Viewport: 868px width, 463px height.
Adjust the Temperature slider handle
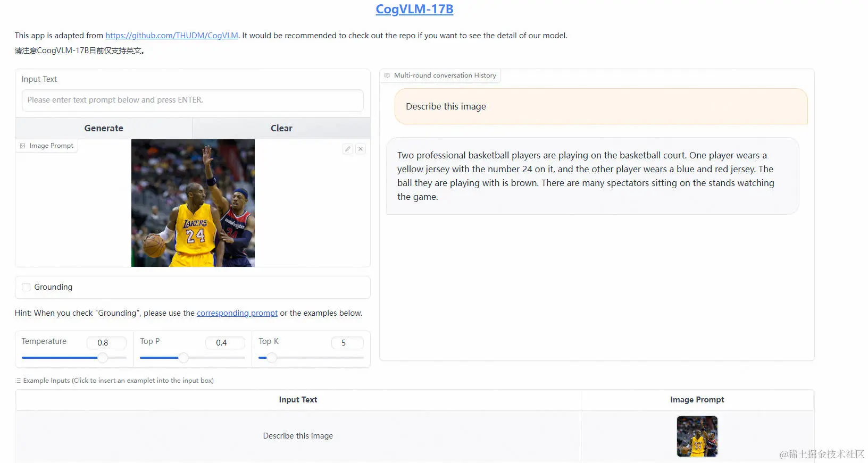[103, 358]
